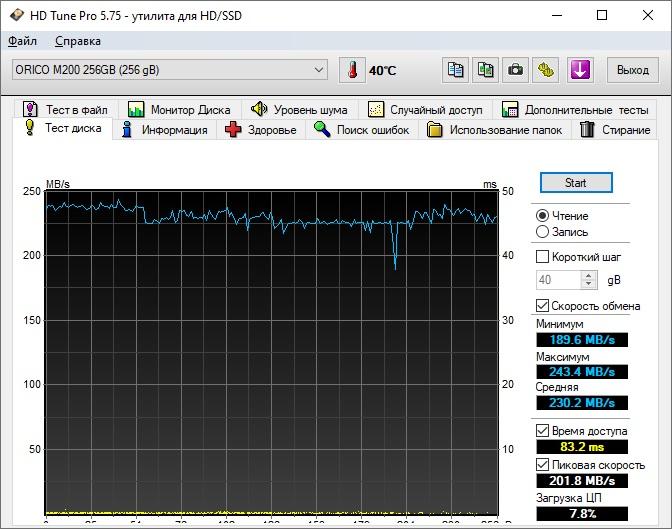The image size is (672, 529).
Task: Click the temperature thermometer icon
Action: pyautogui.click(x=353, y=70)
